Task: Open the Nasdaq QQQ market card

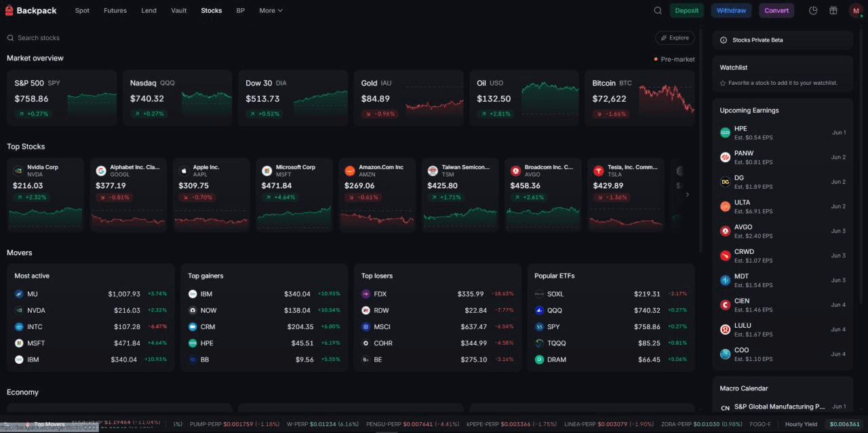Action: click(178, 98)
